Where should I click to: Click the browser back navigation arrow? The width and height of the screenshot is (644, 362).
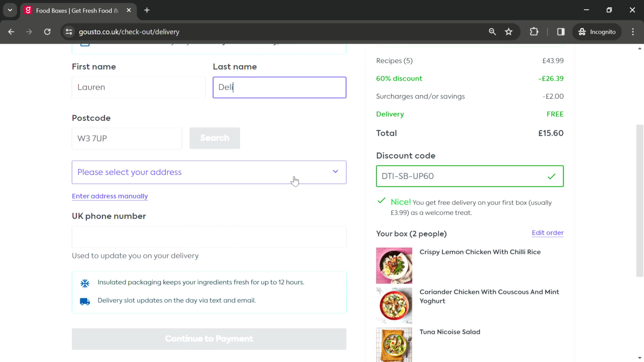click(x=11, y=31)
